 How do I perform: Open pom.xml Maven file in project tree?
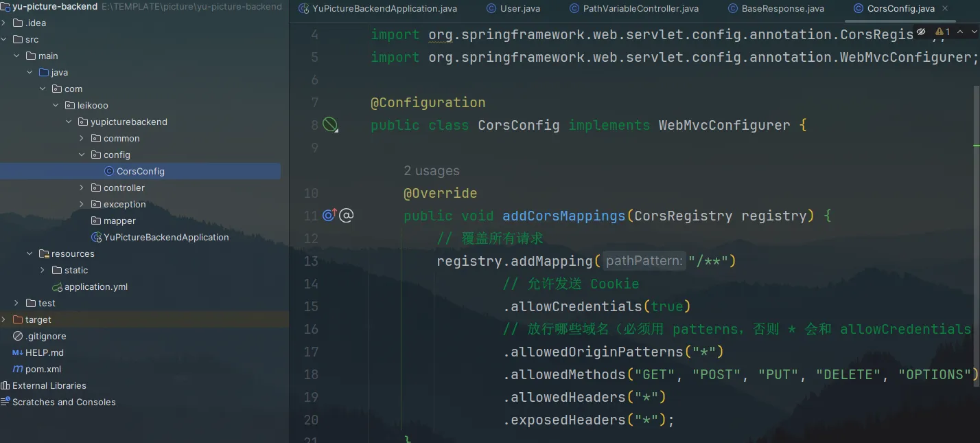pyautogui.click(x=43, y=369)
